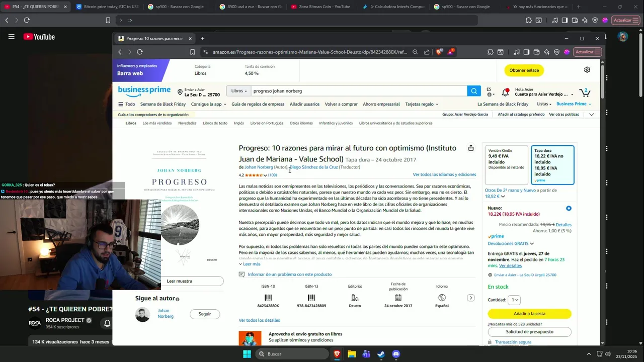Click the Amazon address bar URL

(309, 52)
